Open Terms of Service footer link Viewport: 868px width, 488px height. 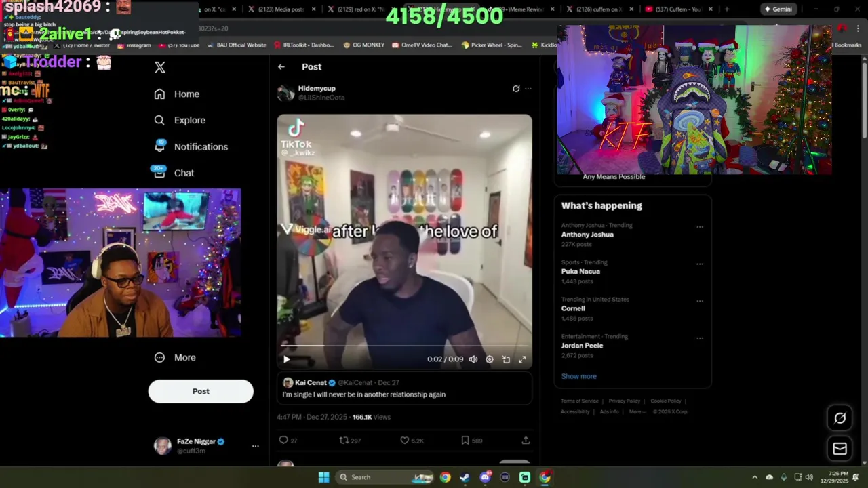tap(580, 401)
